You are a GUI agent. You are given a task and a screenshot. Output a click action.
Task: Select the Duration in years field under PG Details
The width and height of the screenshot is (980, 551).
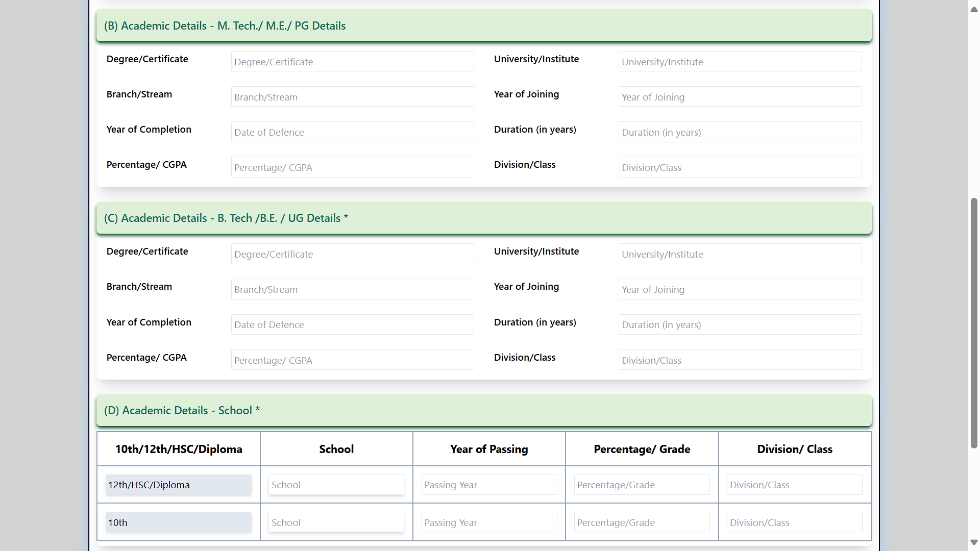coord(740,132)
